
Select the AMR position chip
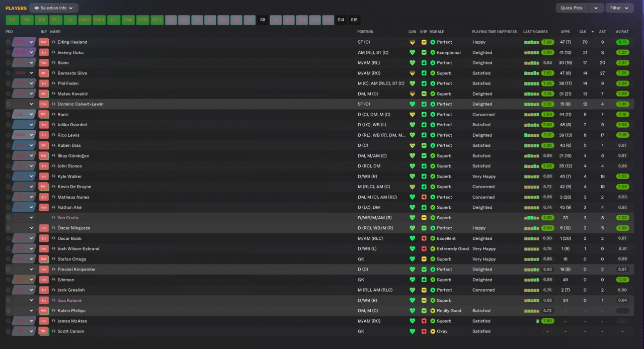tap(128, 20)
